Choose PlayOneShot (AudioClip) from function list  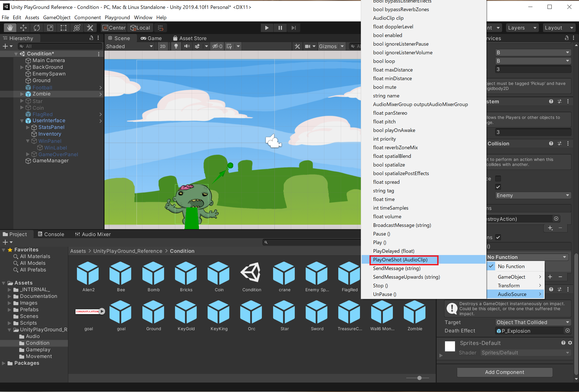pos(400,260)
